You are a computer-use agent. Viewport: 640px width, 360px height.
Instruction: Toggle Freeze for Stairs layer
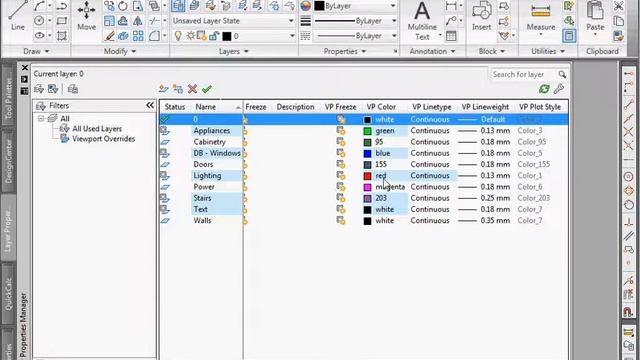245,199
